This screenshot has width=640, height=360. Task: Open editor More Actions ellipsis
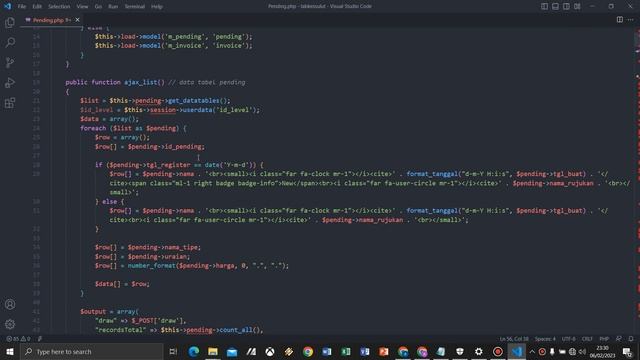coord(631,20)
